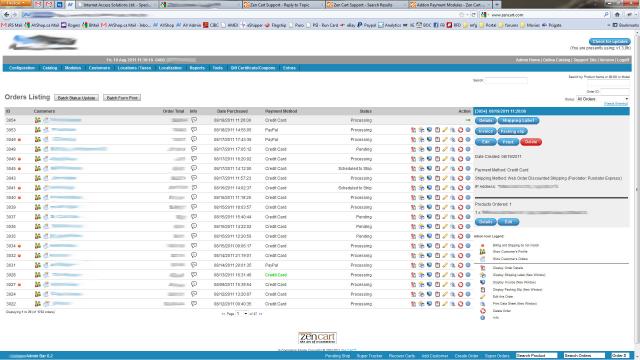This screenshot has width=640, height=360.
Task: Click browser home icon
Action: [617, 15]
